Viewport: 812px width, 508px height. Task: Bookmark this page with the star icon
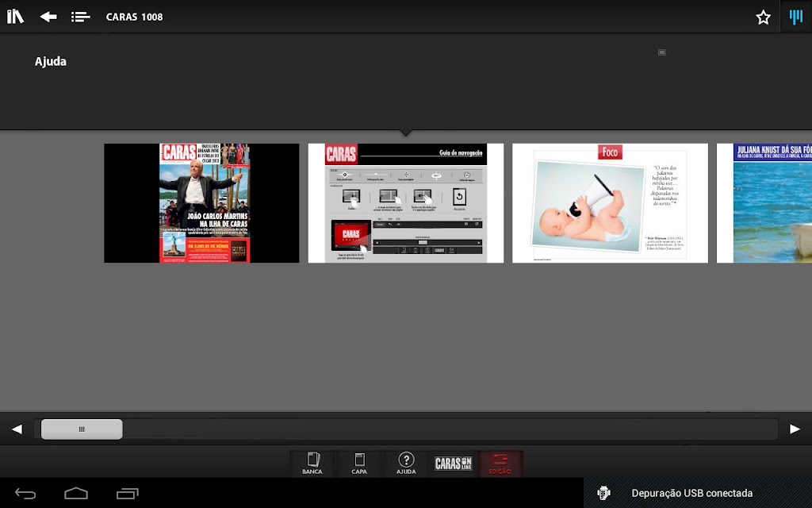coord(763,17)
